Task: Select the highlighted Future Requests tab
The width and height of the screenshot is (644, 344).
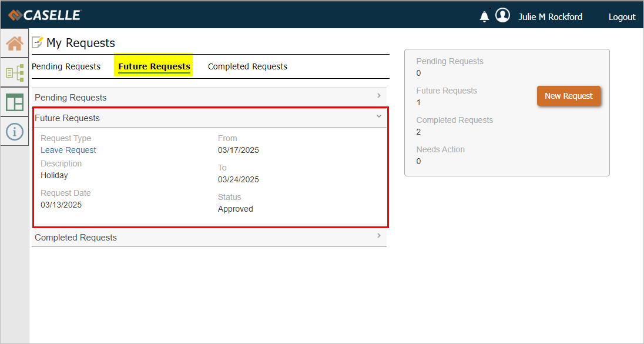Action: point(154,66)
